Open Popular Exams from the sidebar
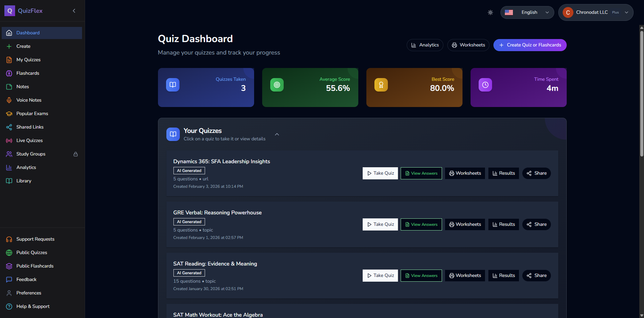The width and height of the screenshot is (644, 318). pyautogui.click(x=32, y=113)
